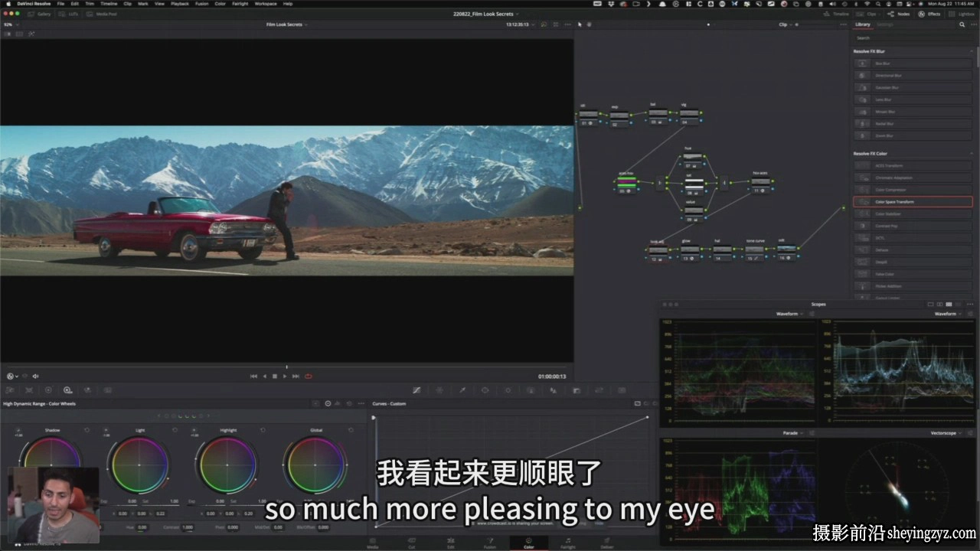The height and width of the screenshot is (551, 980).
Task: Open the Playback menu
Action: [x=180, y=4]
